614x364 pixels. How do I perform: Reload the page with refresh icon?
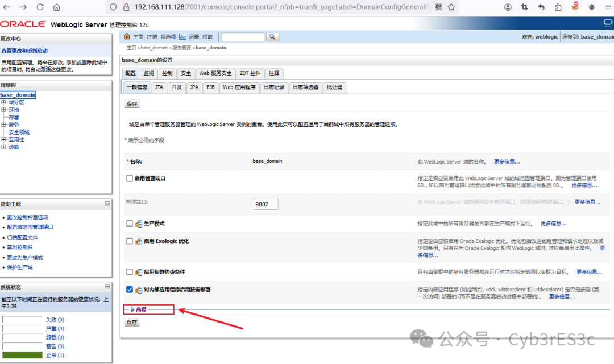coord(40,7)
